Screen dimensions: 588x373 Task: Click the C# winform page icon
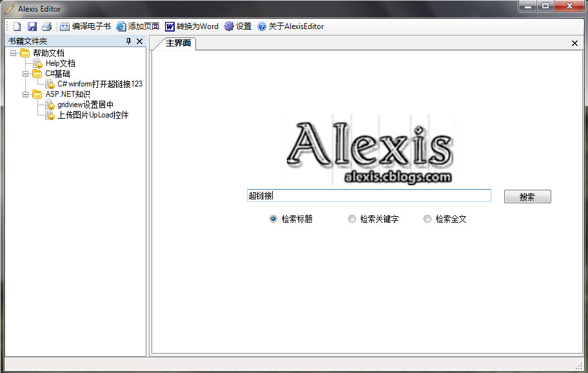50,84
